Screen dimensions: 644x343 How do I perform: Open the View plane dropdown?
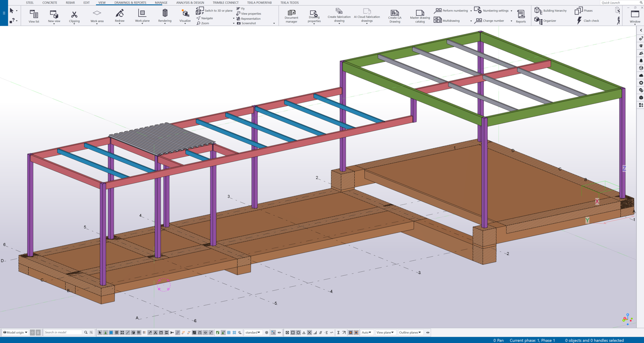[x=385, y=333]
